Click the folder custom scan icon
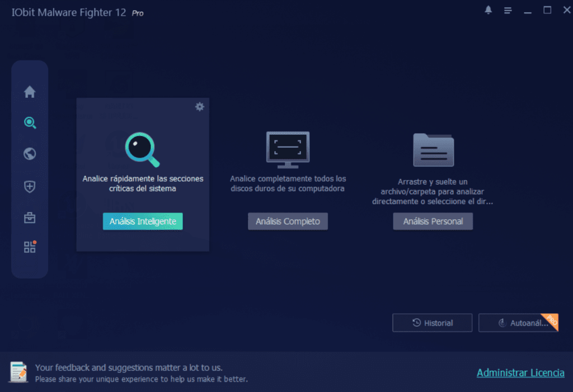 [x=434, y=150]
